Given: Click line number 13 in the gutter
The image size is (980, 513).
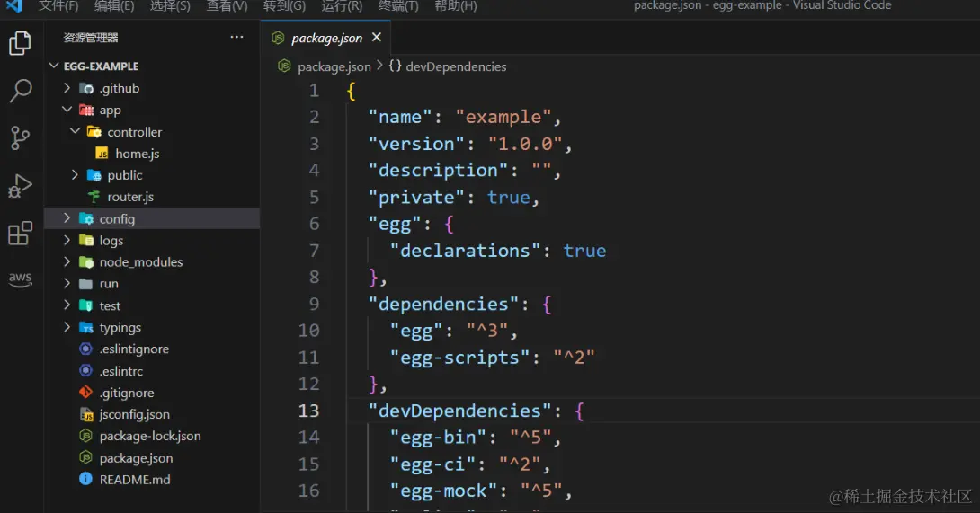Looking at the screenshot, I should click(x=308, y=411).
